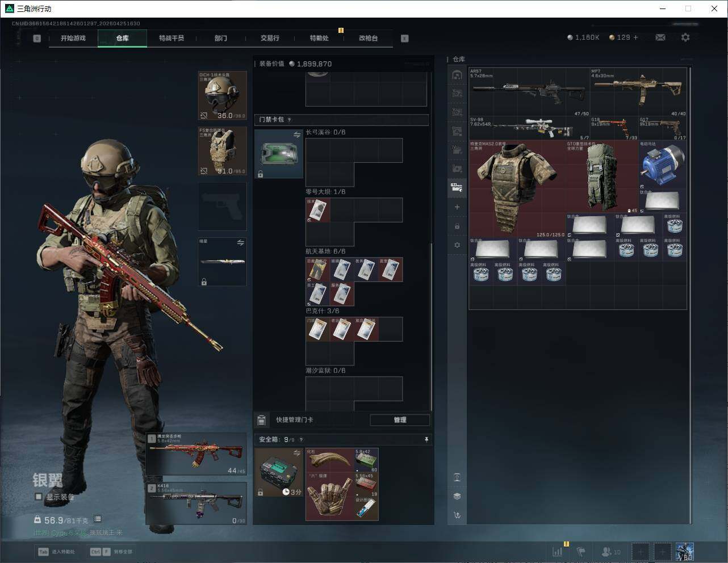Add a new warehouse container with plus icon
Viewport: 728px width, 563px height.
tap(457, 207)
